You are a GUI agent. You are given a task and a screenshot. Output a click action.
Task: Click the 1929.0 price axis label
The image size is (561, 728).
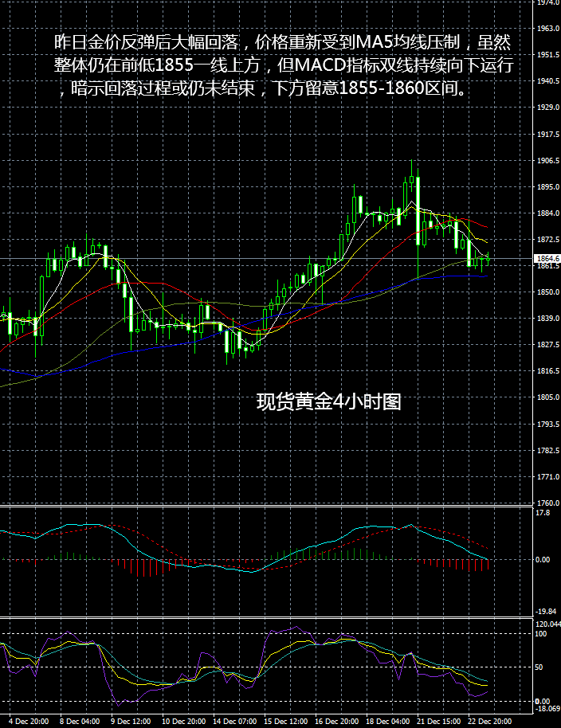pyautogui.click(x=548, y=107)
